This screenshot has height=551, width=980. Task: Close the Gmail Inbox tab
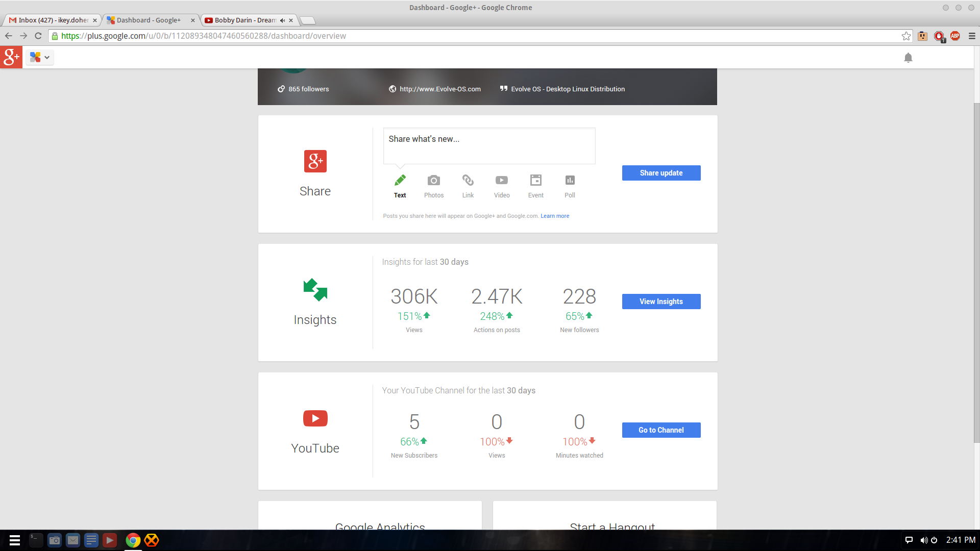(x=95, y=20)
